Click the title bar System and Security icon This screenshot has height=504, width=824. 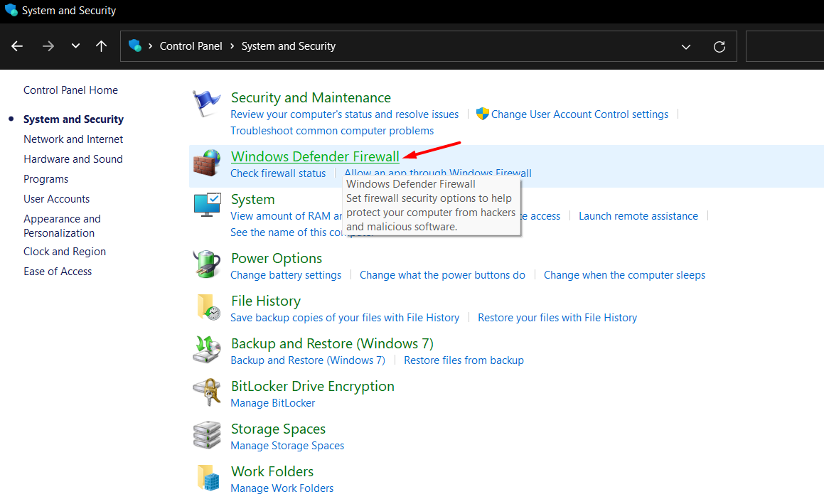tap(11, 10)
